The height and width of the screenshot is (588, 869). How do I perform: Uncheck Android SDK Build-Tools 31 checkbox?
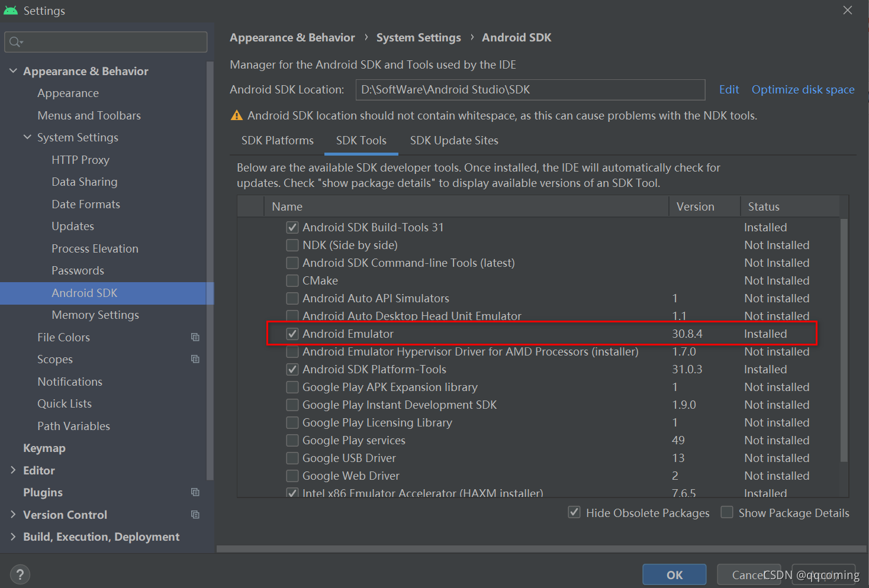pos(292,227)
